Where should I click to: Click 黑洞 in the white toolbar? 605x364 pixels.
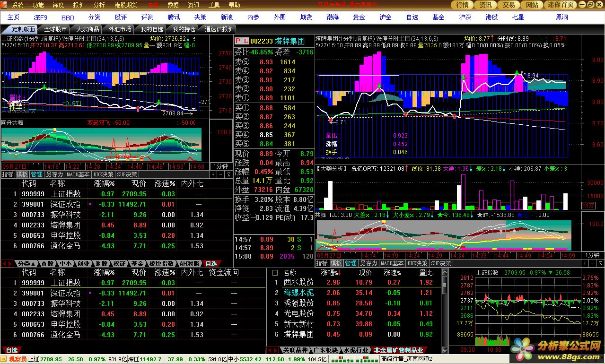pyautogui.click(x=561, y=17)
